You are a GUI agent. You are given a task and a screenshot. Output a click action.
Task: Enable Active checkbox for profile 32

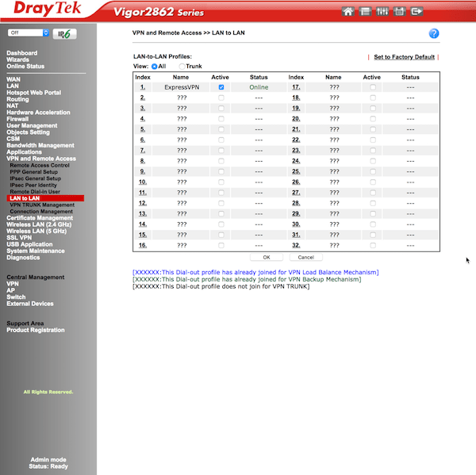click(373, 245)
